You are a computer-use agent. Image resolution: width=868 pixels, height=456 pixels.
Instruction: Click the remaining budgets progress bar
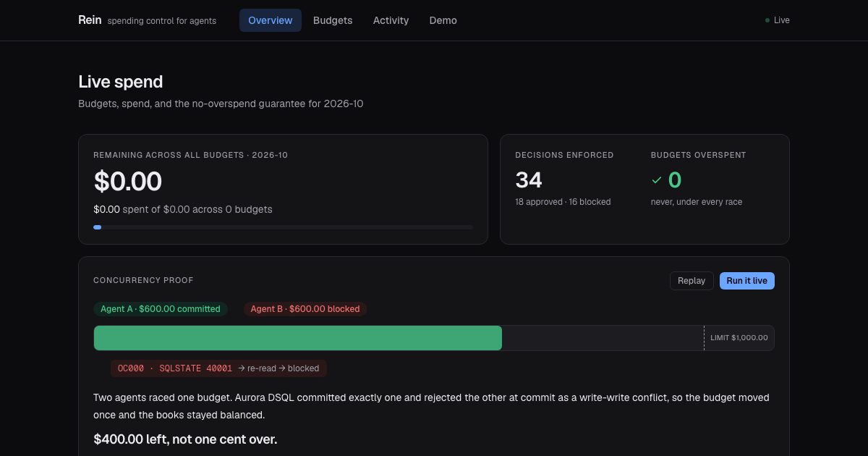pyautogui.click(x=283, y=227)
